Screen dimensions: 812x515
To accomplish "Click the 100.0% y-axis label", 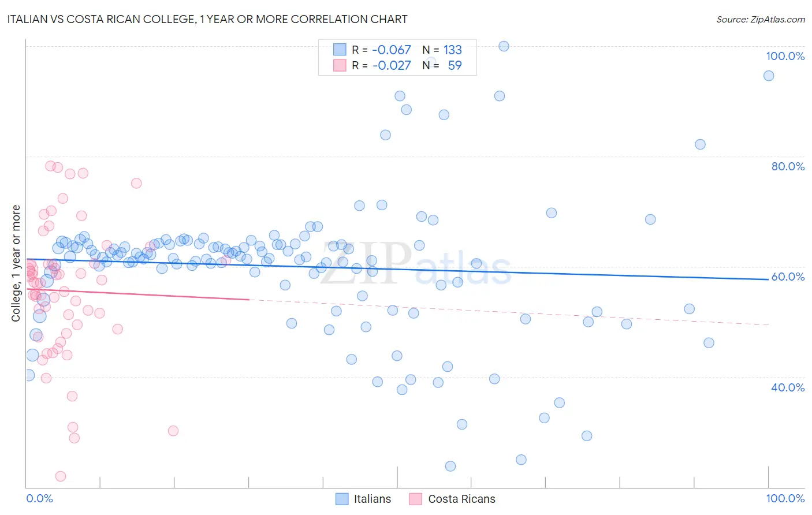I will coord(785,56).
